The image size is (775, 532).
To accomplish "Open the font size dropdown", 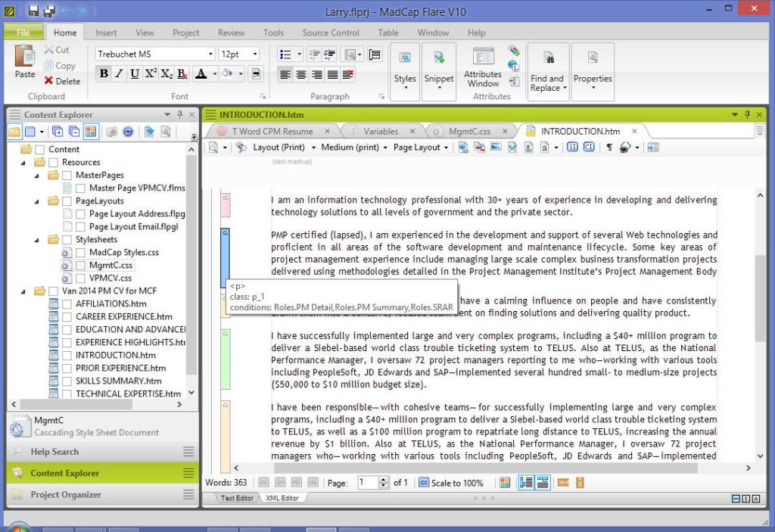I will (255, 54).
